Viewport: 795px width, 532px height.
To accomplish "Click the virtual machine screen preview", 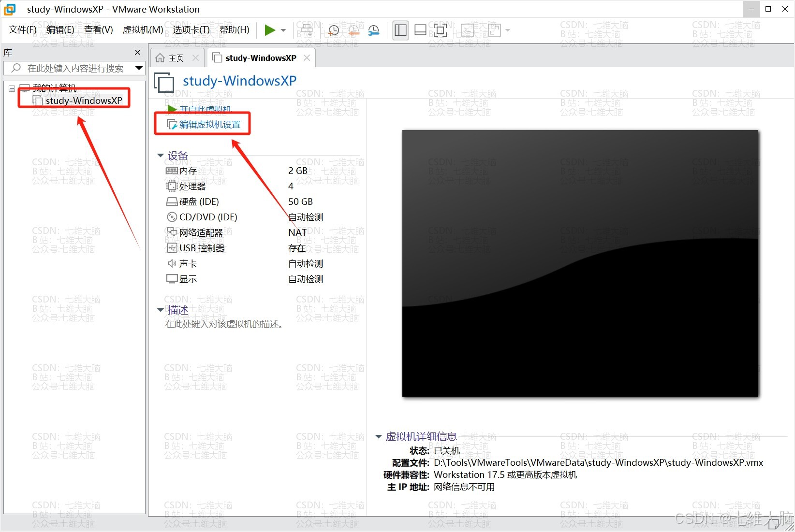I will pos(580,263).
